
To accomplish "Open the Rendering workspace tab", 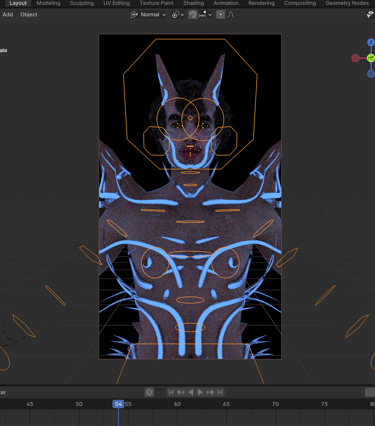I will click(x=261, y=3).
